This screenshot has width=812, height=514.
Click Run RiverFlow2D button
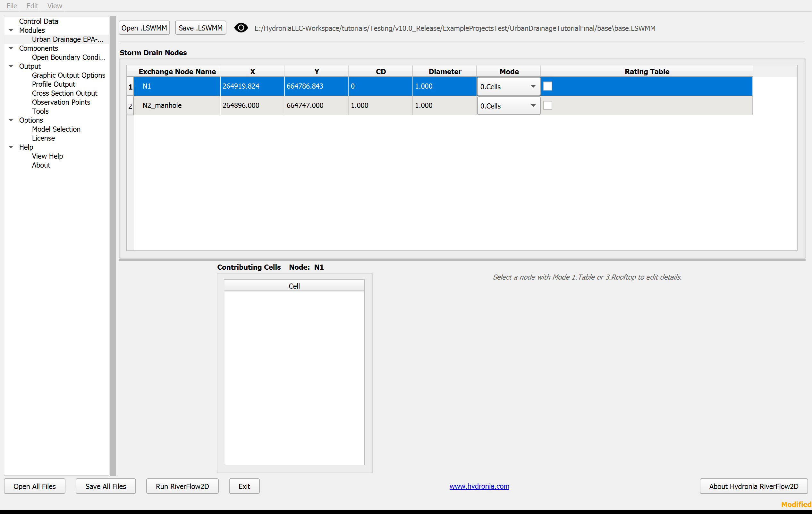pos(182,486)
